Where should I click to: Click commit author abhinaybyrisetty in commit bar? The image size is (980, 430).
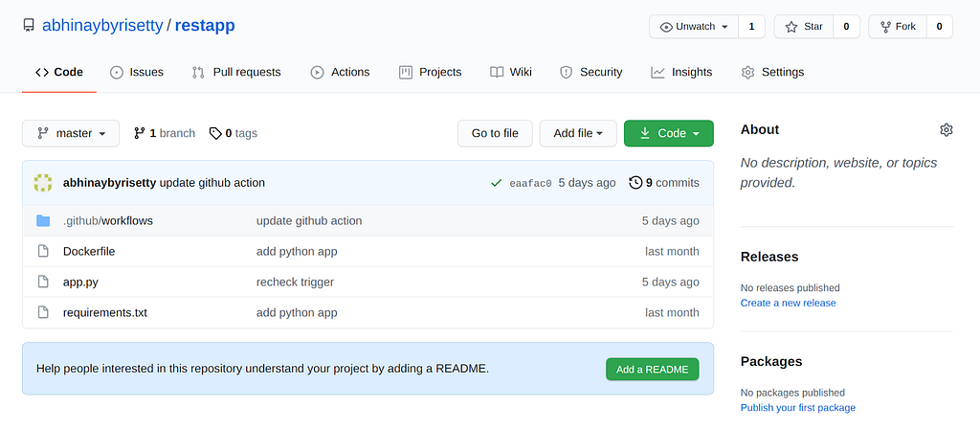[110, 183]
